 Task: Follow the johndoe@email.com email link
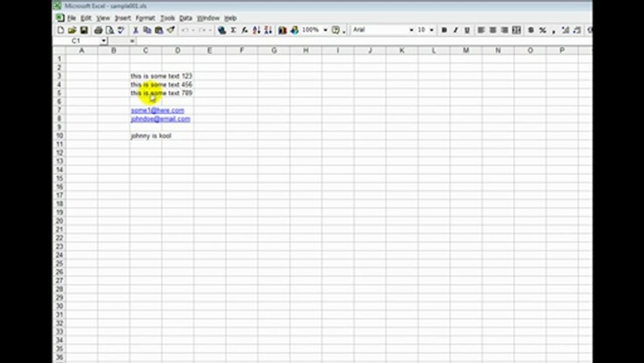click(161, 119)
